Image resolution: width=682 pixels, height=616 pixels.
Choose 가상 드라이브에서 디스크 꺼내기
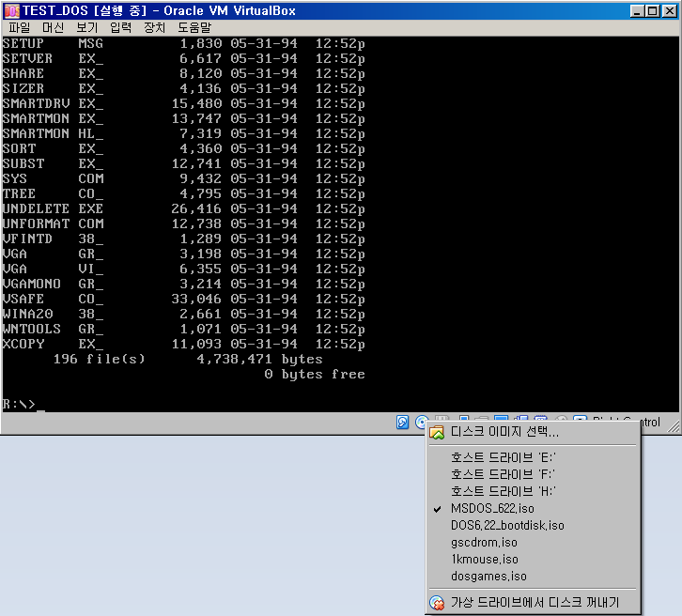(x=534, y=603)
